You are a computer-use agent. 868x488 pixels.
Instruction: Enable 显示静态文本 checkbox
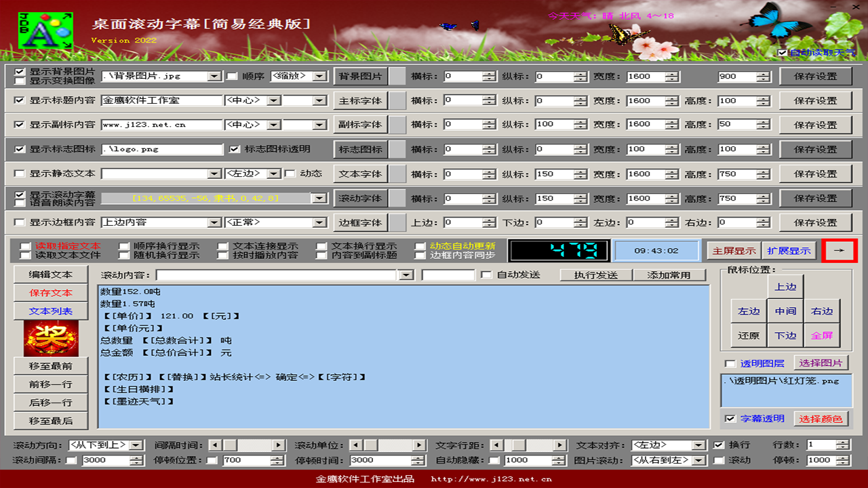(20, 174)
